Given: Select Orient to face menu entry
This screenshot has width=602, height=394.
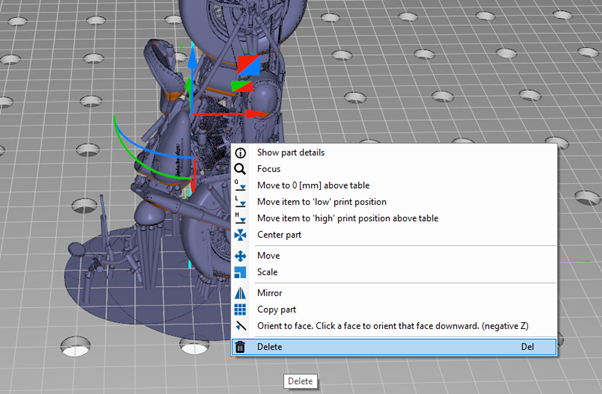Looking at the screenshot, I should (x=394, y=326).
